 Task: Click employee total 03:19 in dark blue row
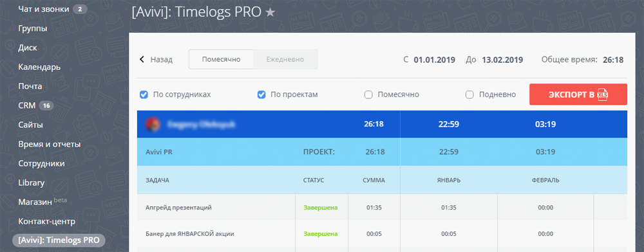[545, 124]
